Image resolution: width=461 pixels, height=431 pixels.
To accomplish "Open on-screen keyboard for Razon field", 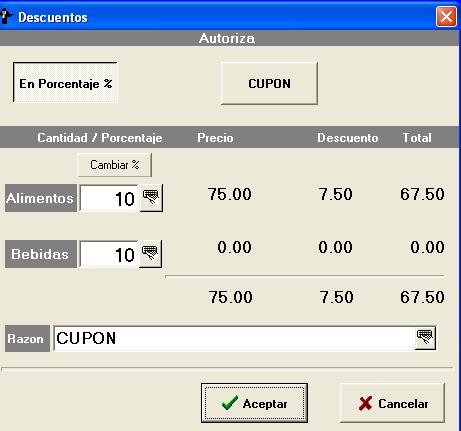I will pos(425,338).
